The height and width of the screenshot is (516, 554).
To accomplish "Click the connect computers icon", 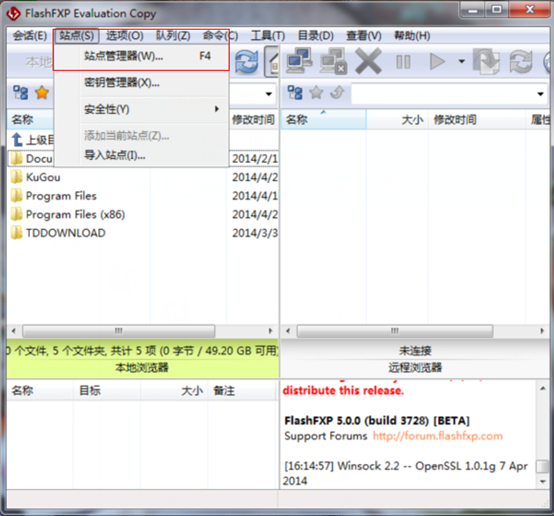I will click(299, 61).
